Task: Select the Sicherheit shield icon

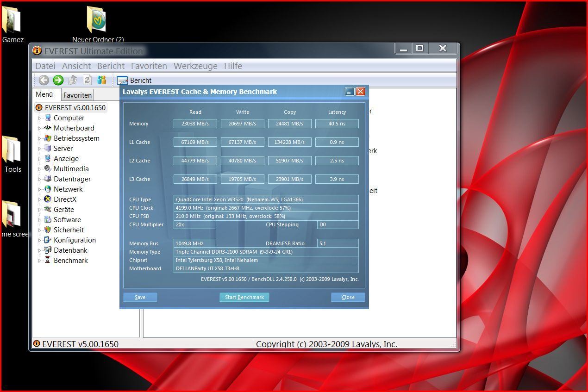Action: 47,230
